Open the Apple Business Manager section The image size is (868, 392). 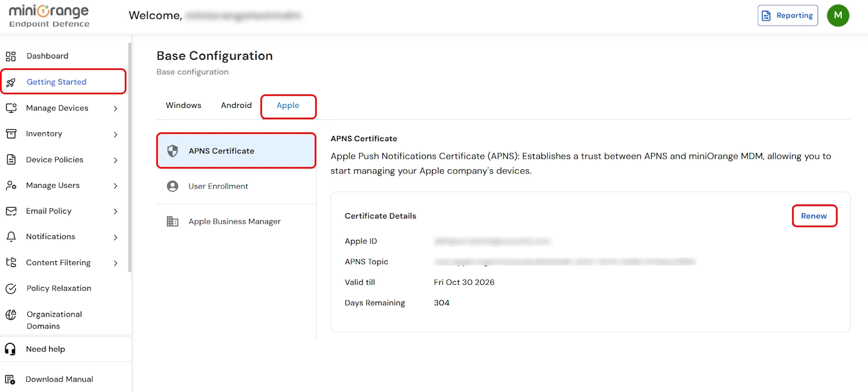click(x=236, y=221)
